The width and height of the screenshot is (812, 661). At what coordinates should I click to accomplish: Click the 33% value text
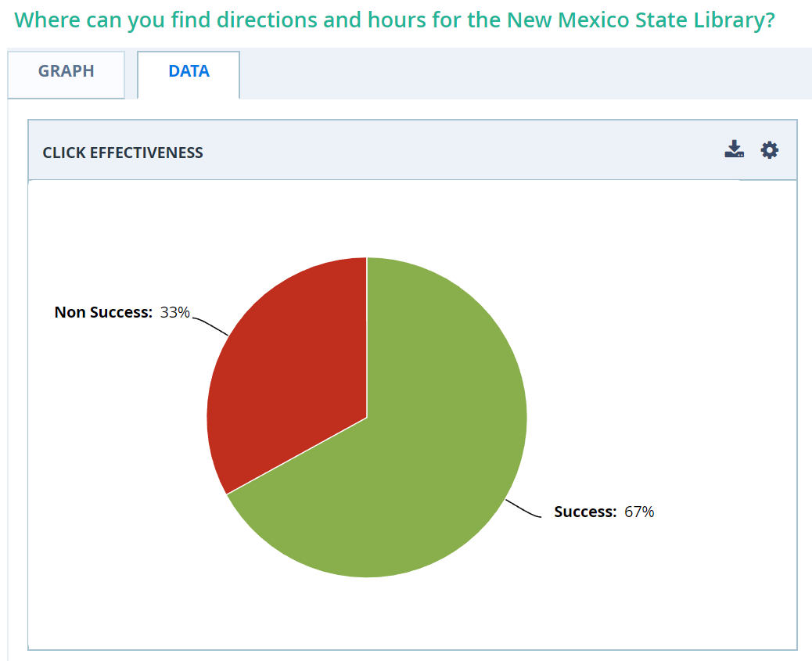(174, 312)
